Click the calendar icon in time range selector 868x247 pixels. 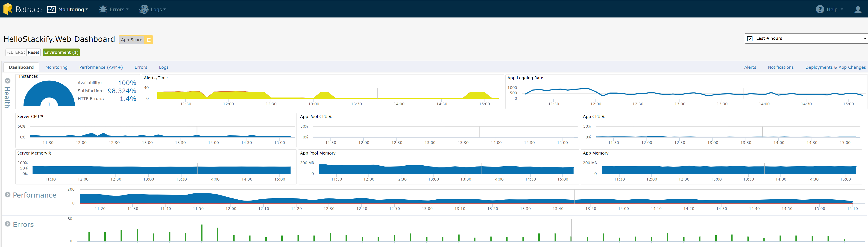tap(750, 38)
